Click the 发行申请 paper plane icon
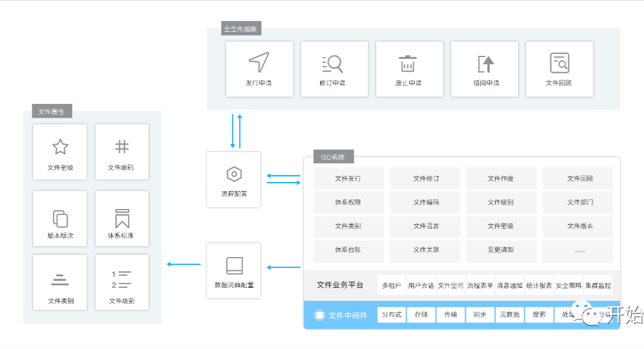The image size is (644, 349). click(259, 62)
